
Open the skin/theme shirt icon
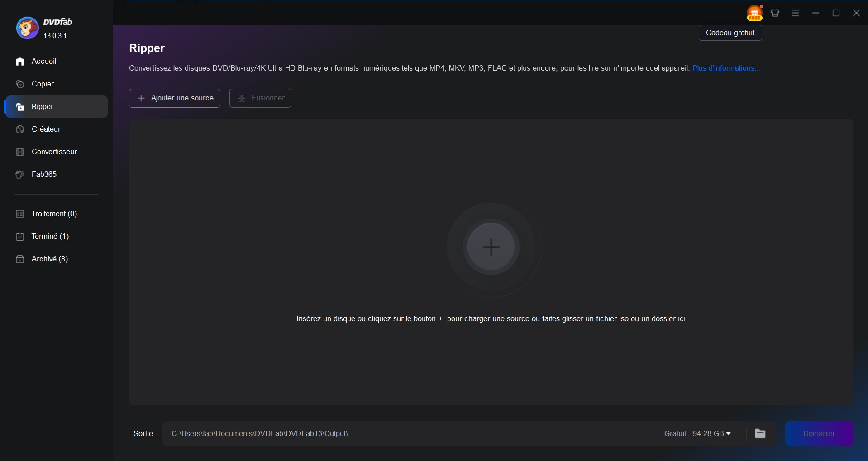775,13
